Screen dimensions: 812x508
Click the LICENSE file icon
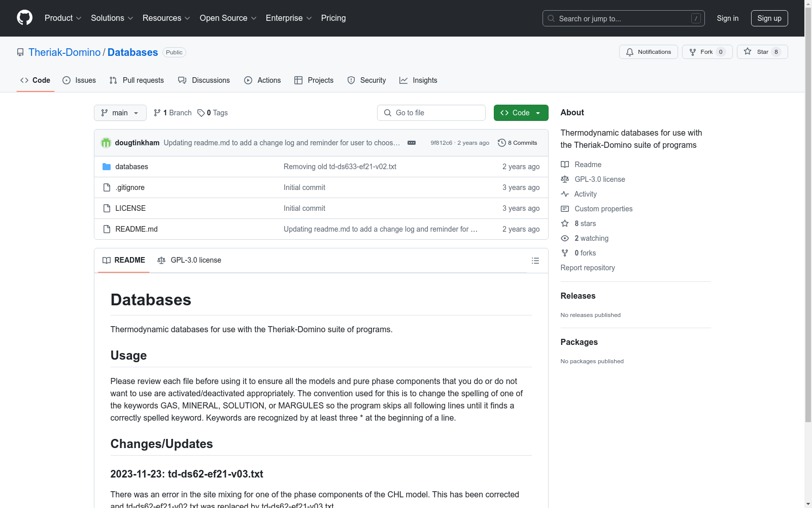pyautogui.click(x=107, y=208)
